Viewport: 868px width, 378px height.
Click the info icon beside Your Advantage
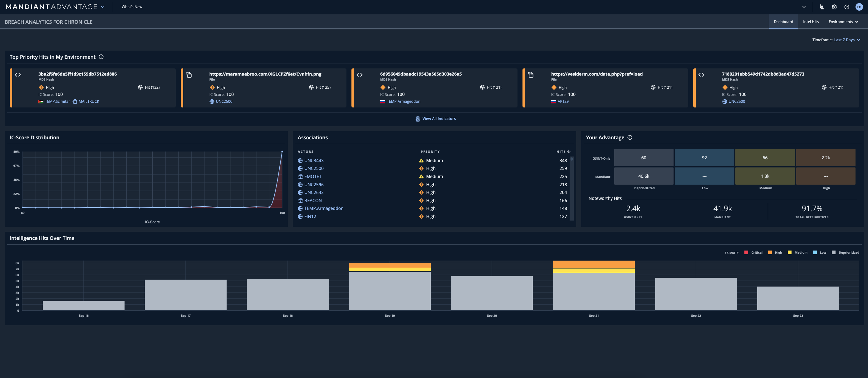(x=630, y=137)
